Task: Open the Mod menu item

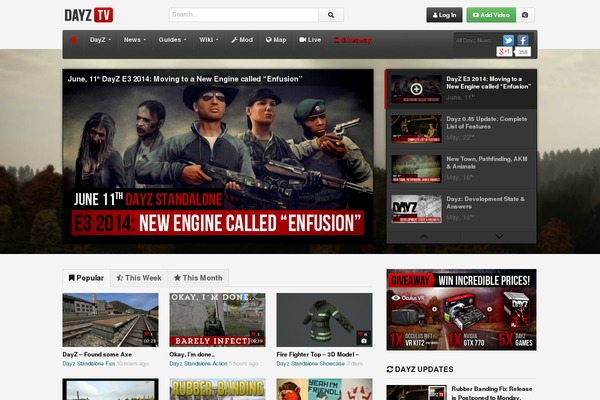Action: [242, 40]
